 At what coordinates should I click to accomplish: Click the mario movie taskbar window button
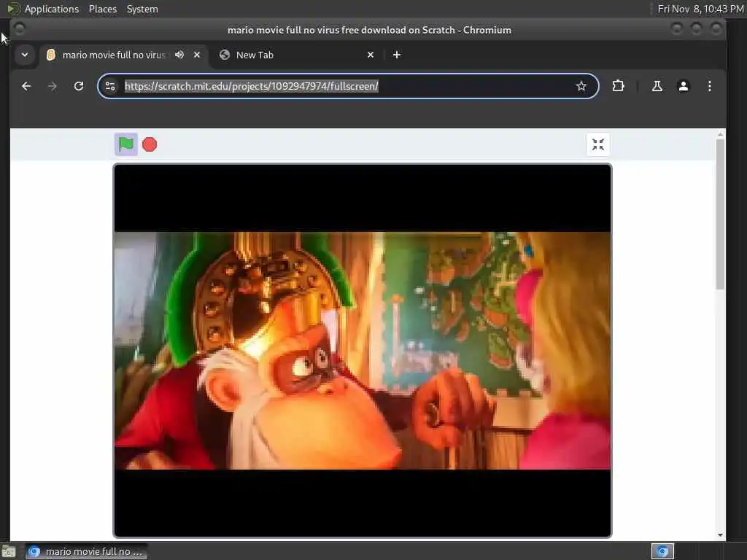tap(86, 551)
